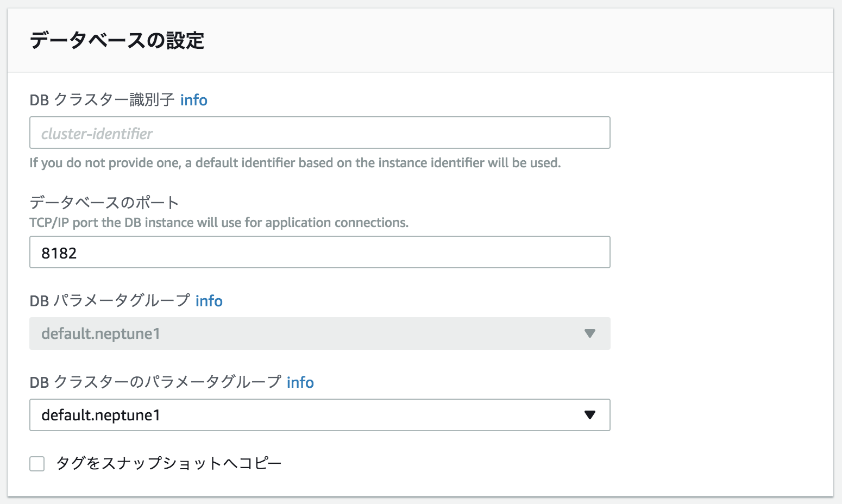
Task: Open info link beside DB クラスターのパラメータグループ
Action: point(300,382)
